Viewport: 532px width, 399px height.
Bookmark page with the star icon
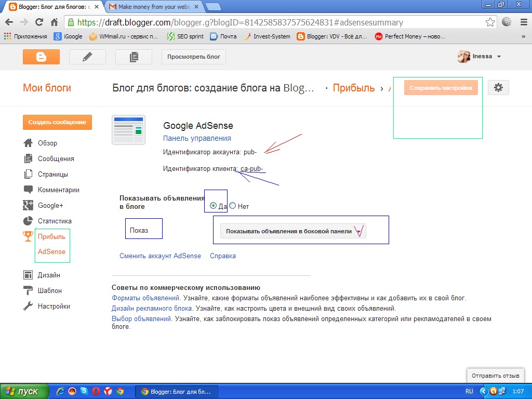(x=490, y=22)
